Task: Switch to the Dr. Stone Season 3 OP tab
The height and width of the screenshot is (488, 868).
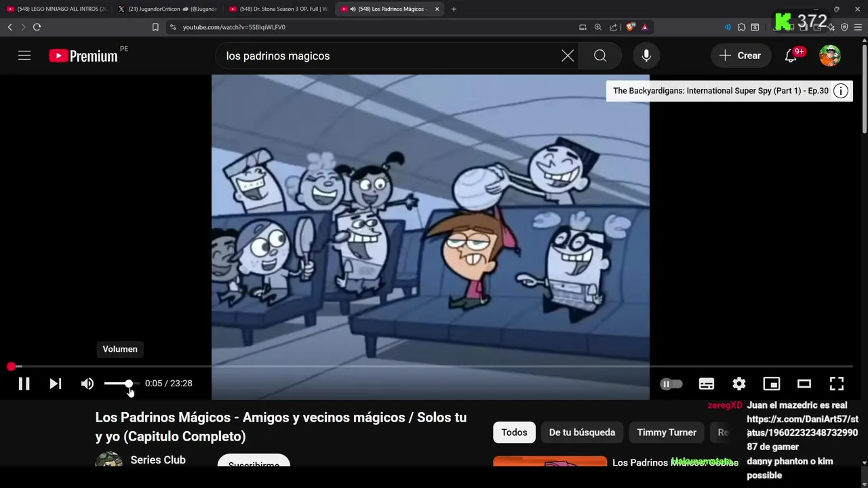Action: 279,9
